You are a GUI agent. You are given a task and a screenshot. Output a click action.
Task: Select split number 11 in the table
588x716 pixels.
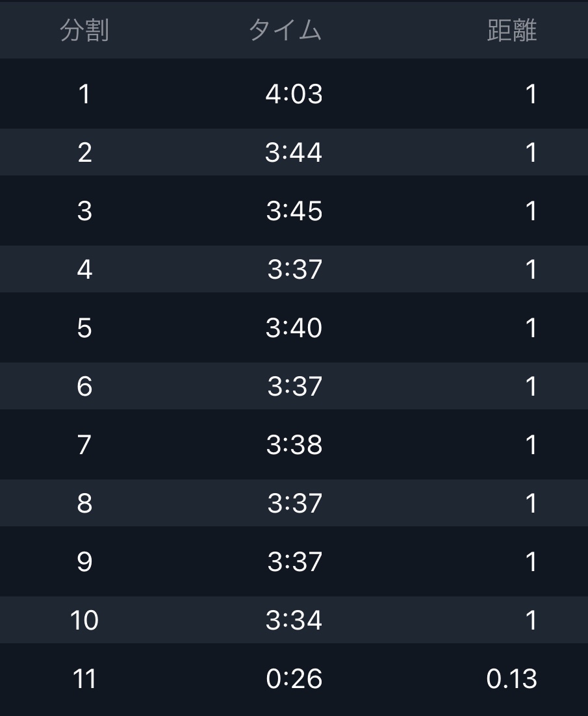(84, 679)
